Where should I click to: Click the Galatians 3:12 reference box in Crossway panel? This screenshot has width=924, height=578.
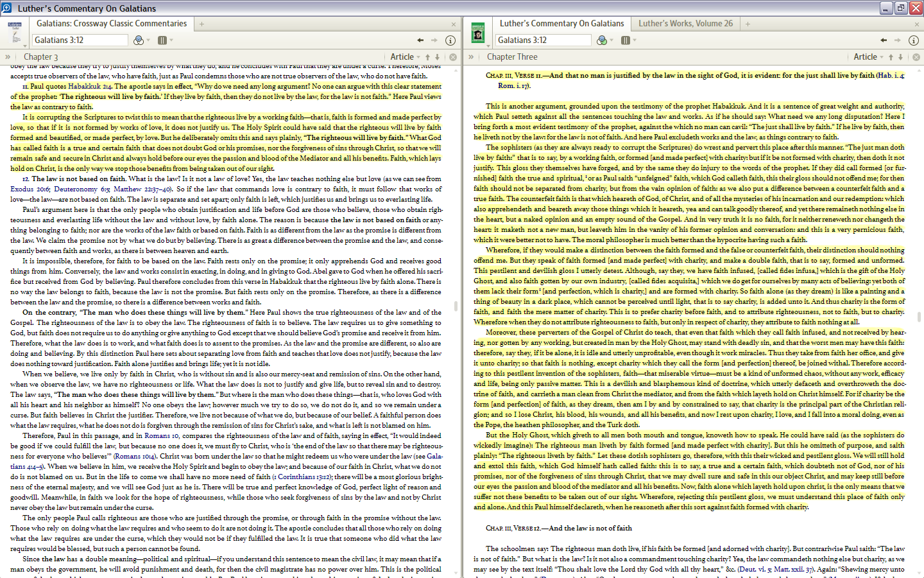click(x=80, y=40)
